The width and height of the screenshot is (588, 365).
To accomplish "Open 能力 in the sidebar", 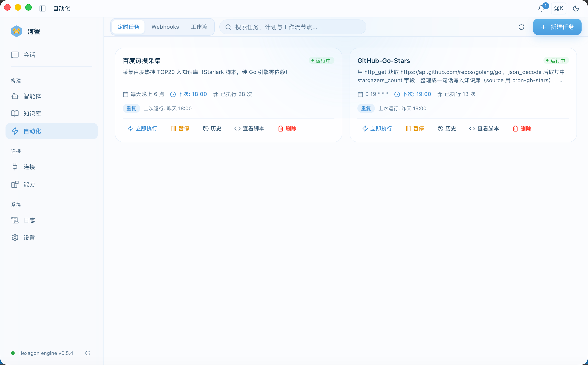I will click(51, 184).
